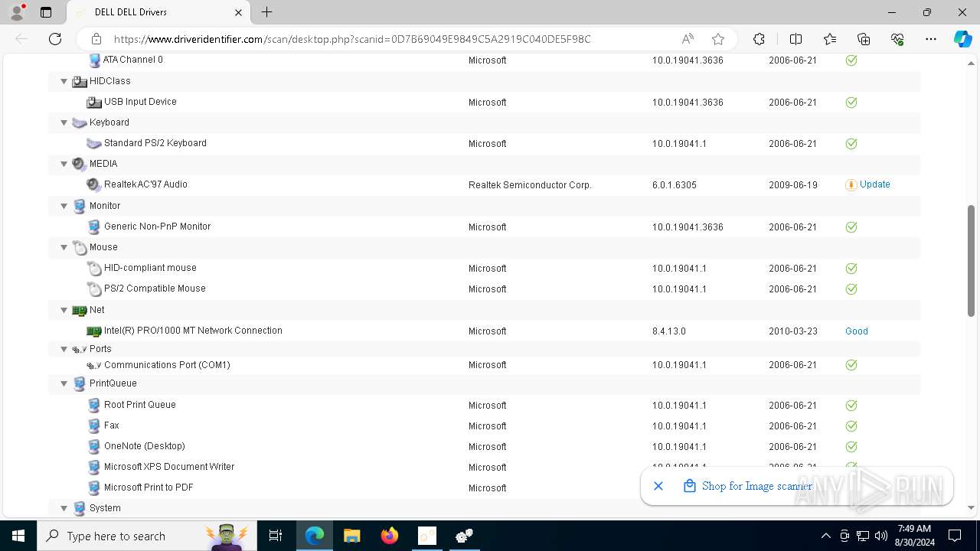980x551 pixels.
Task: Click the USB Input Device icon
Action: pyautogui.click(x=94, y=102)
